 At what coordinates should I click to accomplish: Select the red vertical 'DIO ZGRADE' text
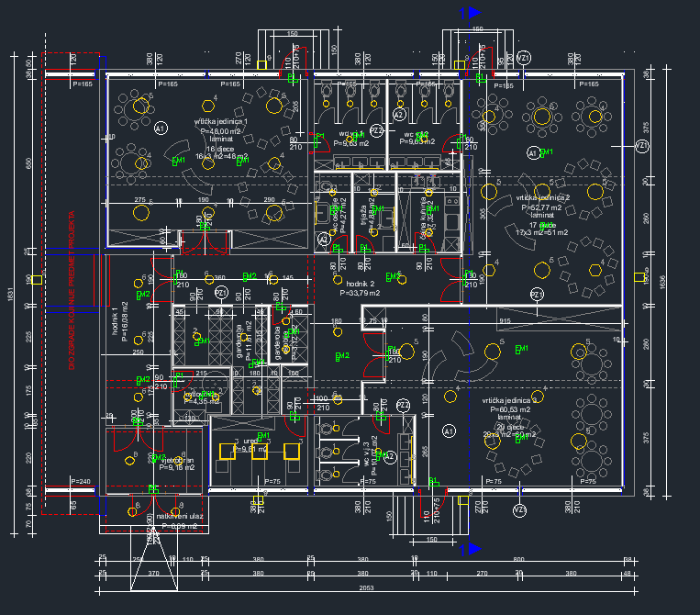(x=72, y=290)
